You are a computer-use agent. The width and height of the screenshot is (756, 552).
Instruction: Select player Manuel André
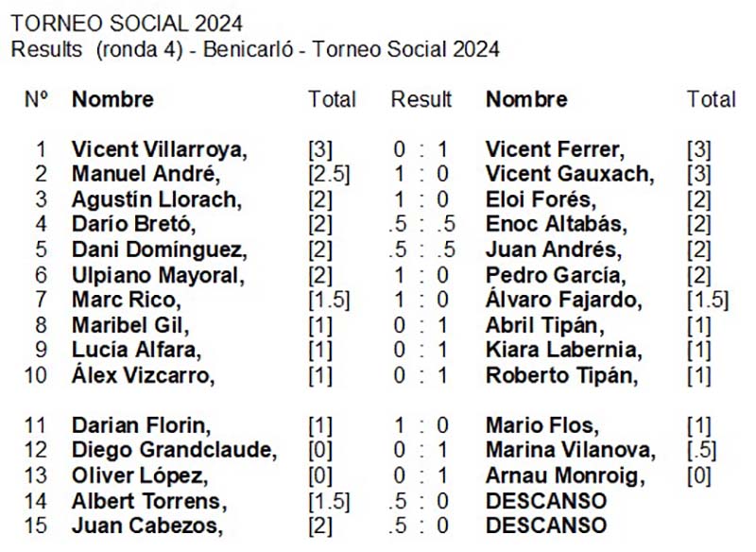click(146, 174)
